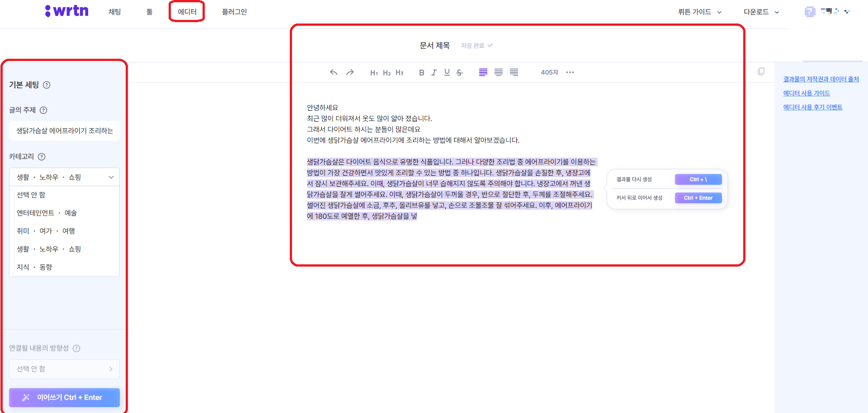Apply Heading 1 style
The height and width of the screenshot is (413, 868).
pos(374,73)
